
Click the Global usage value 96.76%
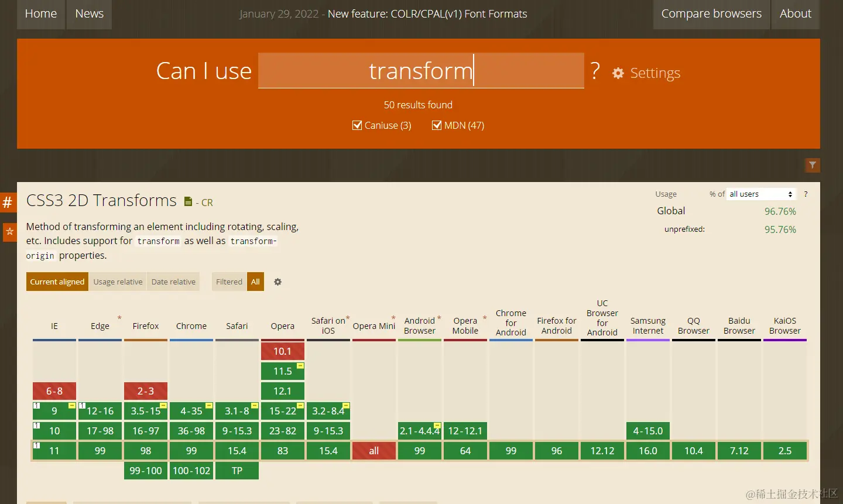pos(780,211)
